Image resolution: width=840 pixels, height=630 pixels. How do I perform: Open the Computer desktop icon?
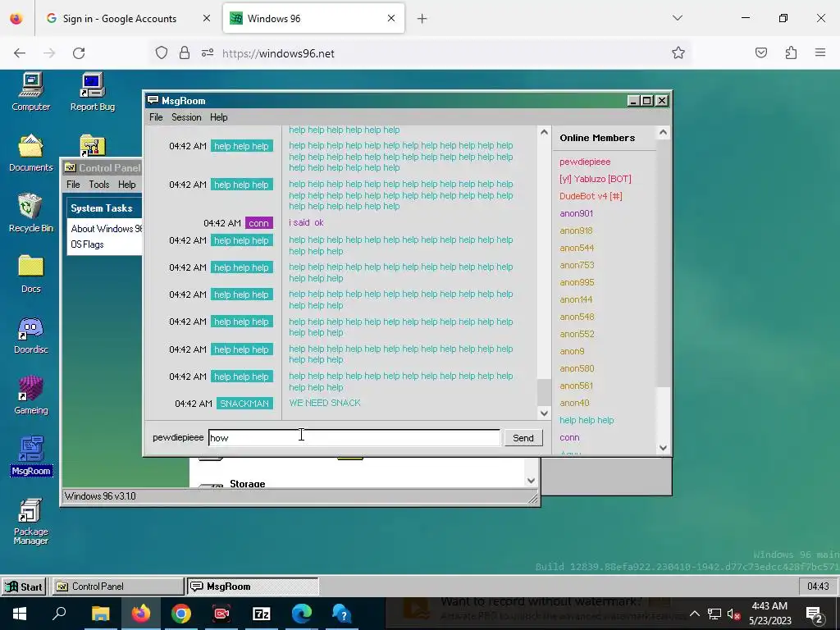pyautogui.click(x=30, y=92)
